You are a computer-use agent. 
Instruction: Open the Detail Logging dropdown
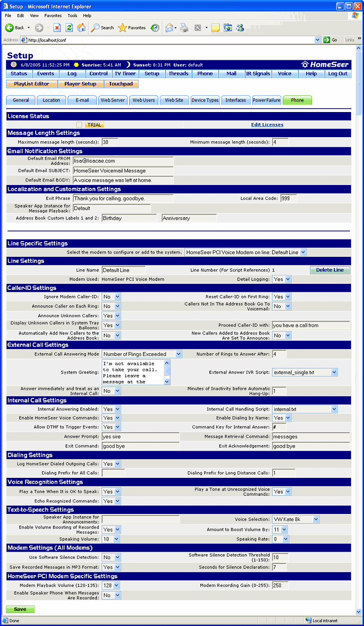coord(281,279)
